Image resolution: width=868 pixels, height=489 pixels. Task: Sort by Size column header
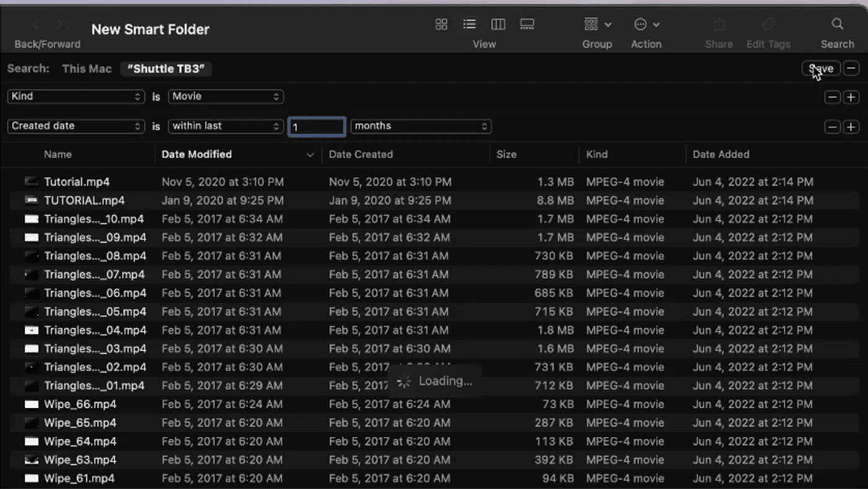[x=506, y=155]
